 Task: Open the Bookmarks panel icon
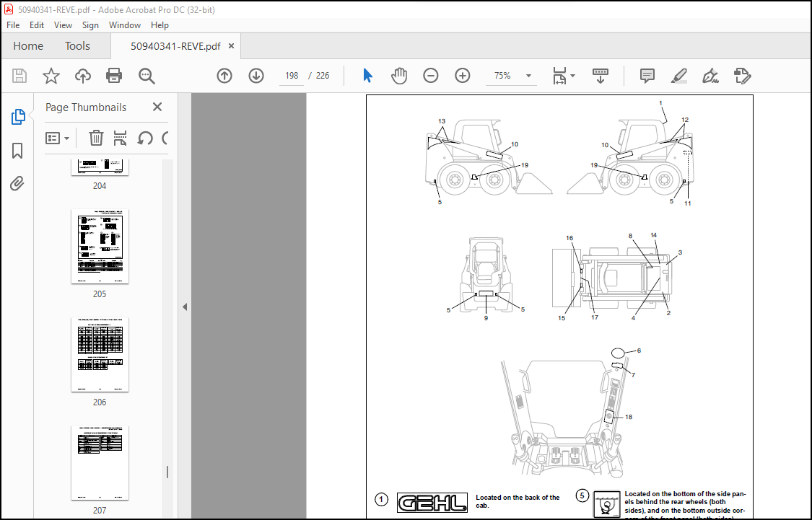click(17, 151)
